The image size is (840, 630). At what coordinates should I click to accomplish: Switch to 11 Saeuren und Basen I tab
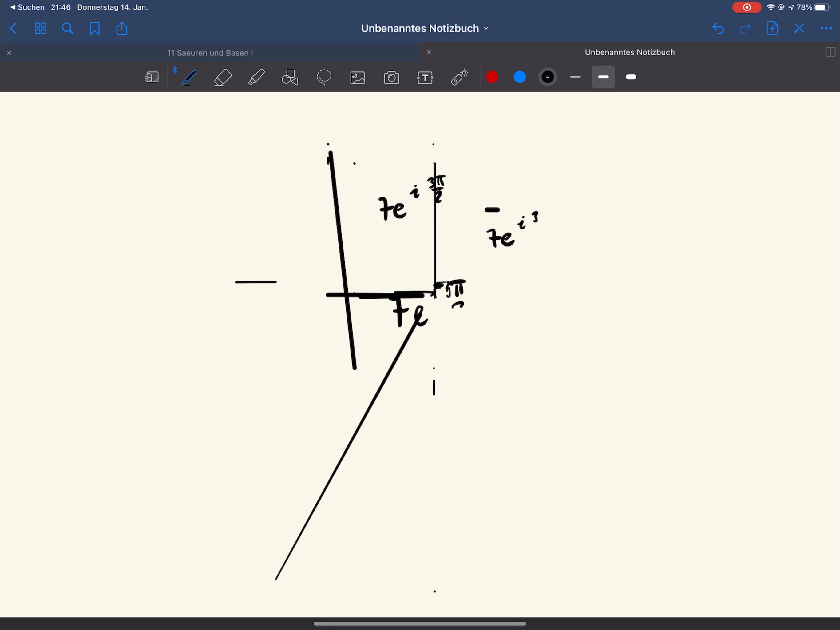coord(210,53)
